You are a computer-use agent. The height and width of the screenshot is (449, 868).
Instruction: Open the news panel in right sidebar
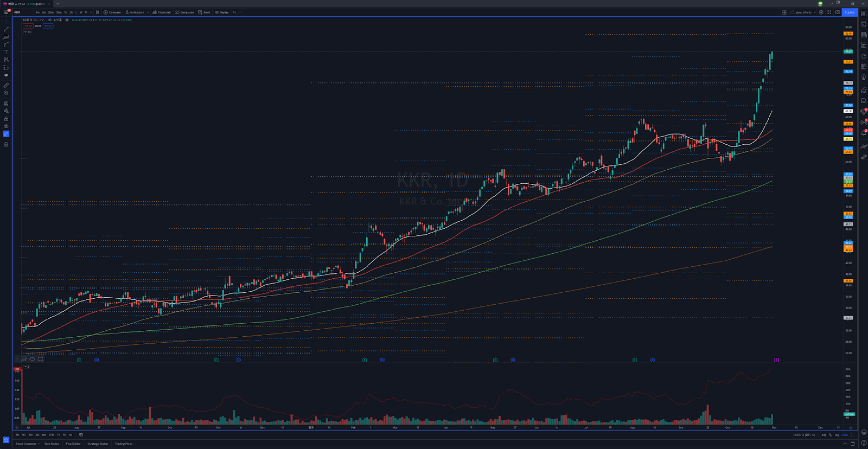point(864,35)
